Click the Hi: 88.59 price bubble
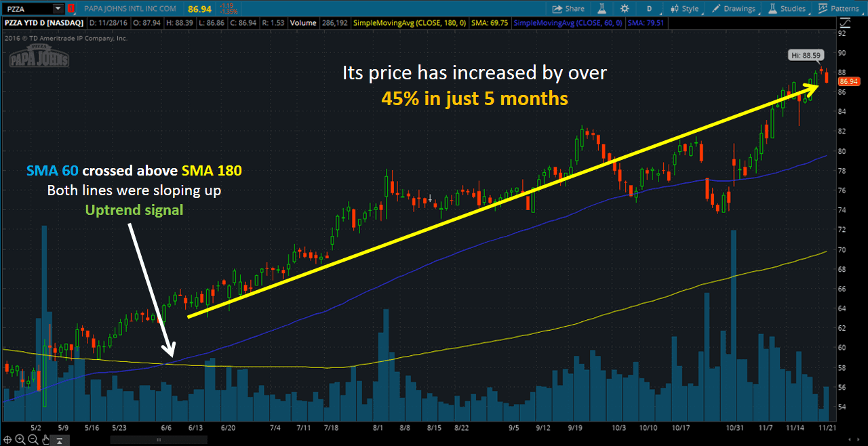This screenshot has width=868, height=446. (805, 56)
